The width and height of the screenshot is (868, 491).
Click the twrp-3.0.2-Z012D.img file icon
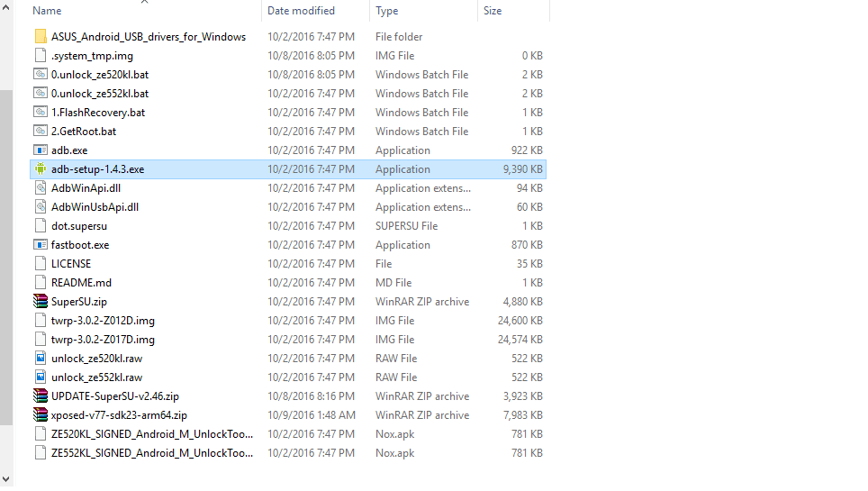point(41,320)
